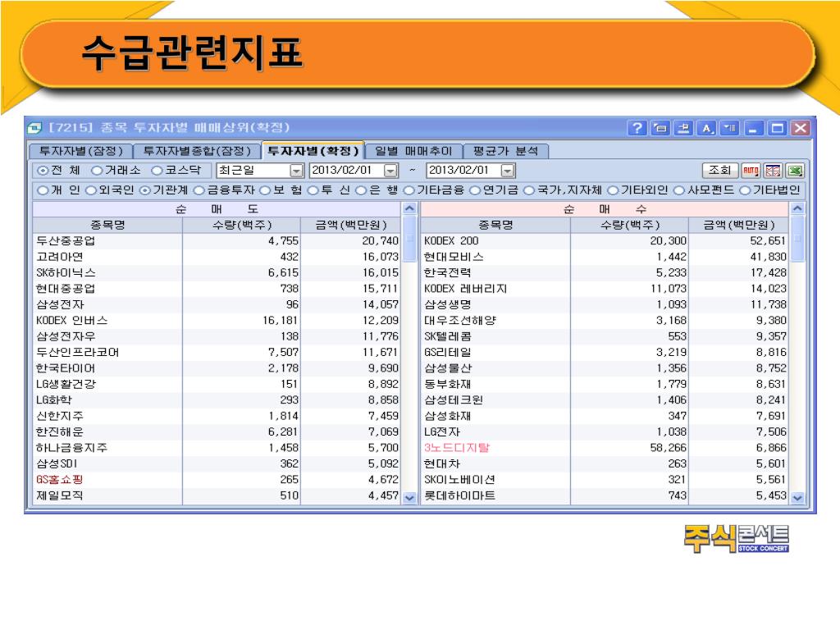The image size is (840, 630).
Task: Click up arrow of 순매도 table scrollbar
Action: (409, 209)
